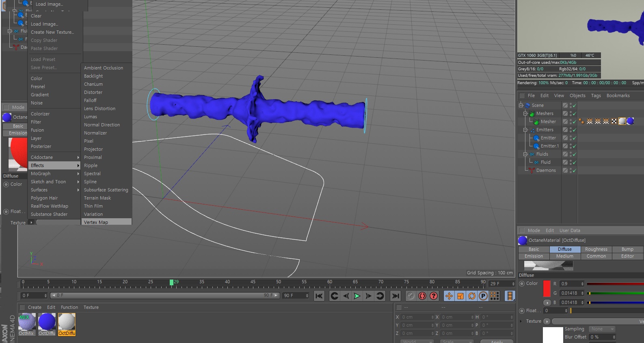
Task: Click the Meshers green icon
Action: (532, 113)
